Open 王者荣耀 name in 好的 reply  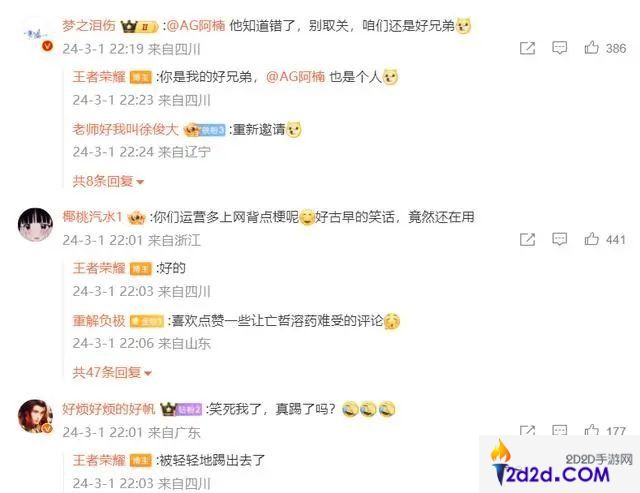[x=99, y=268]
